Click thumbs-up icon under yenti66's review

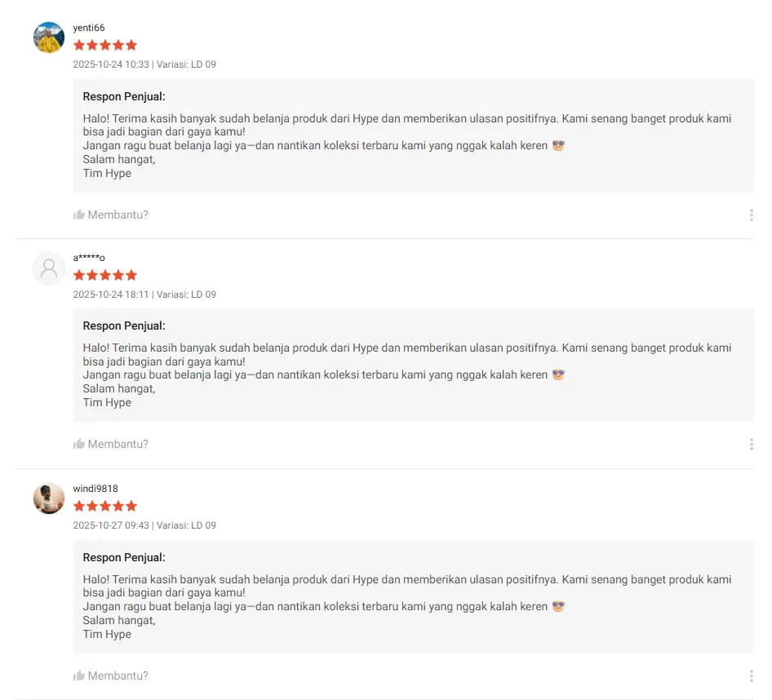pyautogui.click(x=79, y=215)
